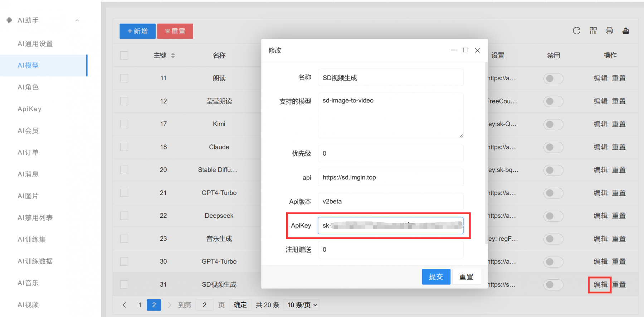The width and height of the screenshot is (644, 317).
Task: Click the ApiKey input field
Action: pos(391,225)
